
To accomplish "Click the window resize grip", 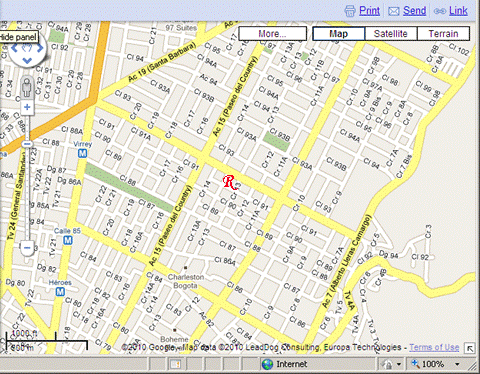I will click(x=473, y=366).
